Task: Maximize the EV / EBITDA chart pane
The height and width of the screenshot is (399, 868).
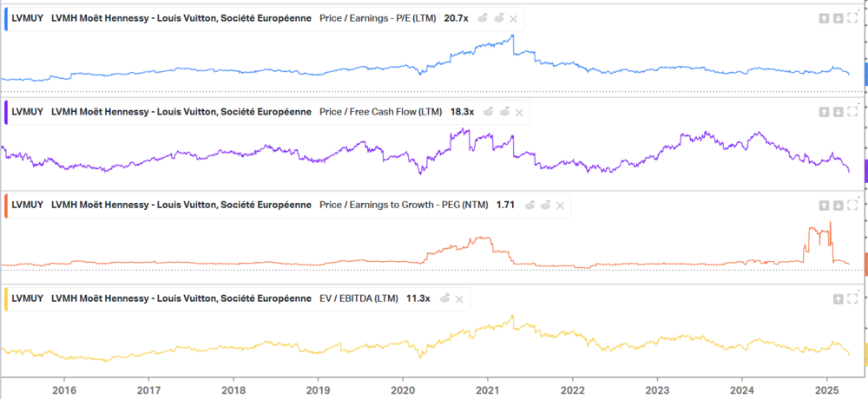Action: coord(852,298)
